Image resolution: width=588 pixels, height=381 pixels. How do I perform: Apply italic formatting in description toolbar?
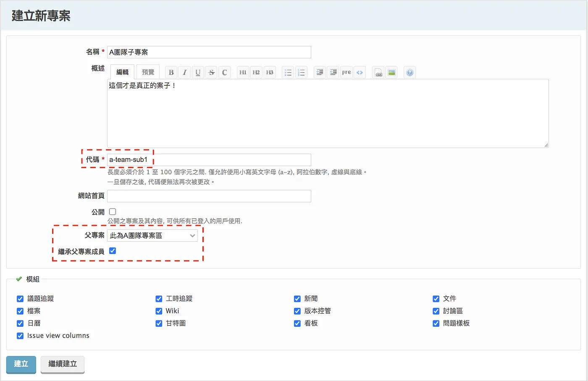[184, 72]
